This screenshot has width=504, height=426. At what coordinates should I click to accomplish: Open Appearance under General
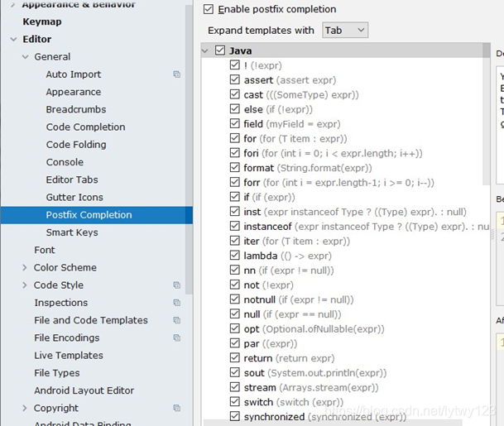point(74,92)
